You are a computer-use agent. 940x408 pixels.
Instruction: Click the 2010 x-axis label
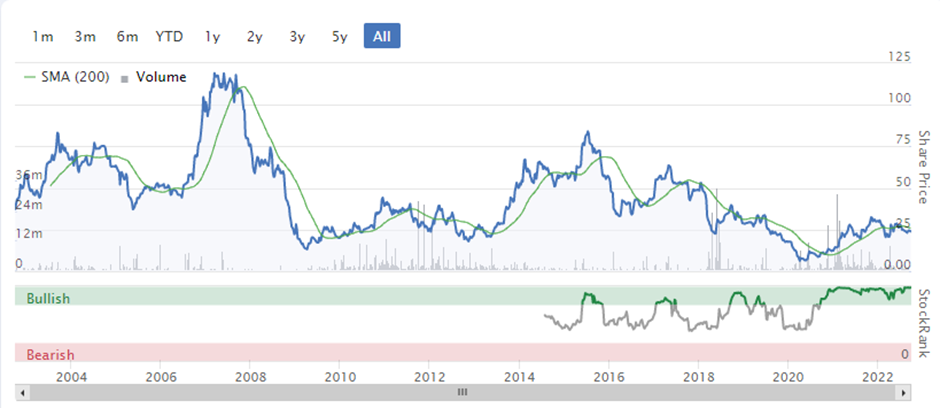click(339, 377)
